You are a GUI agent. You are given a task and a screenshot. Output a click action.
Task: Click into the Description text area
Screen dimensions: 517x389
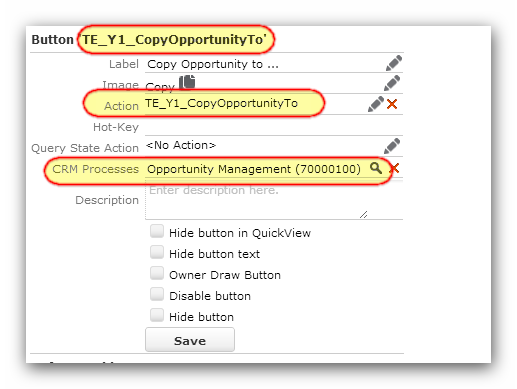coord(256,200)
